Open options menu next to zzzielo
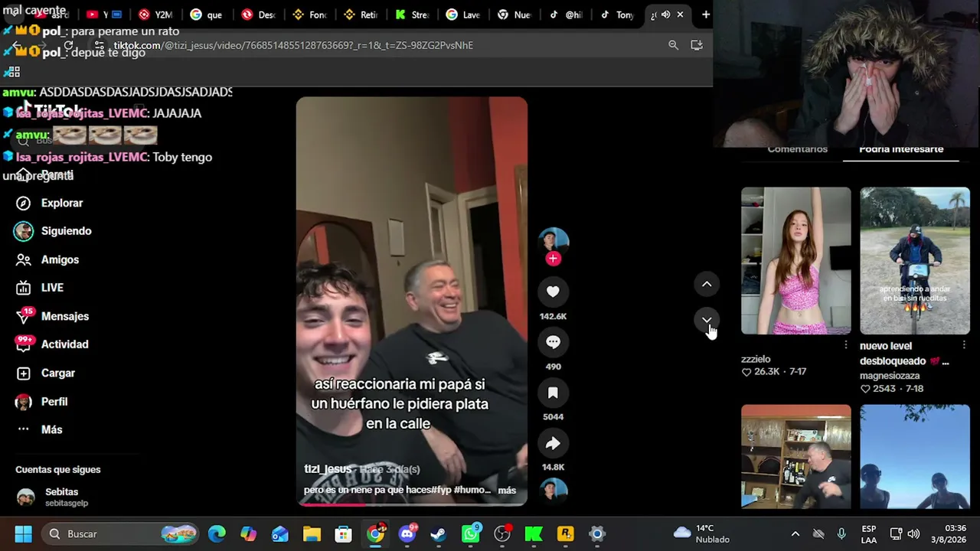Screen dimensions: 980x551 tap(845, 345)
